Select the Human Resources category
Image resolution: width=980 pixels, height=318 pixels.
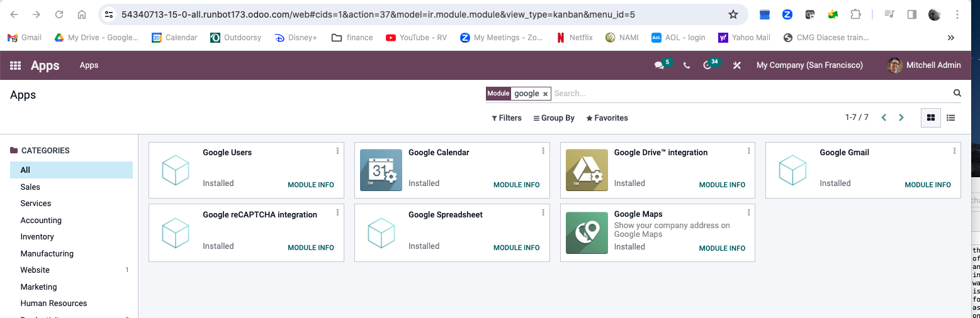(x=71, y=304)
